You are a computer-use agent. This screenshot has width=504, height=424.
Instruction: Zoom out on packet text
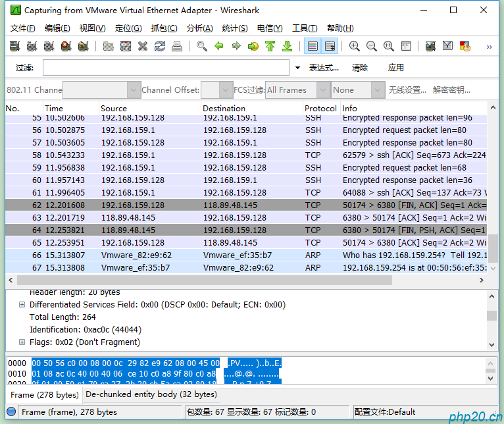tap(372, 46)
